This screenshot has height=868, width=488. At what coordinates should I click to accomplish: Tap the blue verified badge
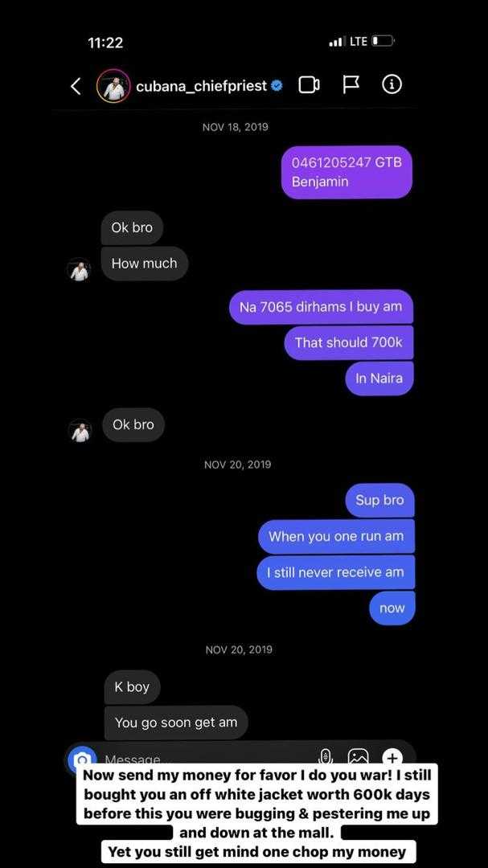pyautogui.click(x=277, y=86)
